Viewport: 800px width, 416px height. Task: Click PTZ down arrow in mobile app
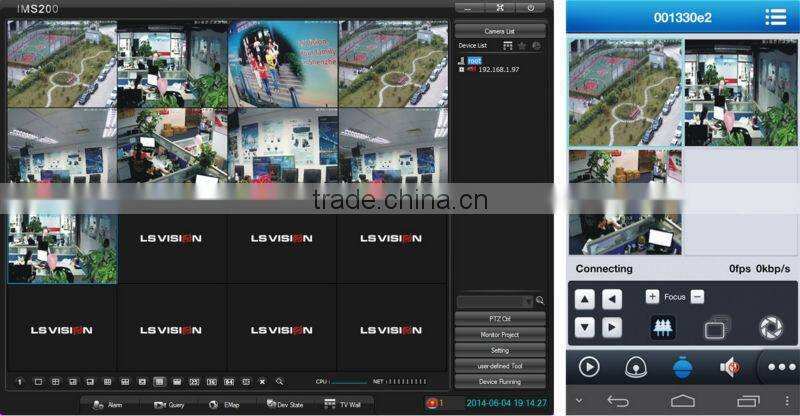tap(585, 327)
